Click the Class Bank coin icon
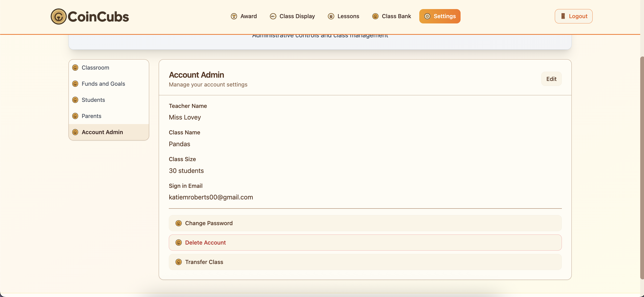The image size is (644, 297). click(x=375, y=16)
